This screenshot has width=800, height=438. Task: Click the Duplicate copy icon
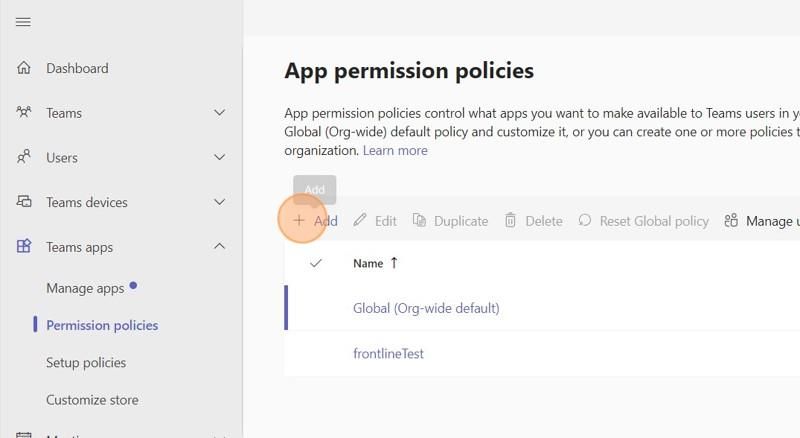click(x=419, y=221)
